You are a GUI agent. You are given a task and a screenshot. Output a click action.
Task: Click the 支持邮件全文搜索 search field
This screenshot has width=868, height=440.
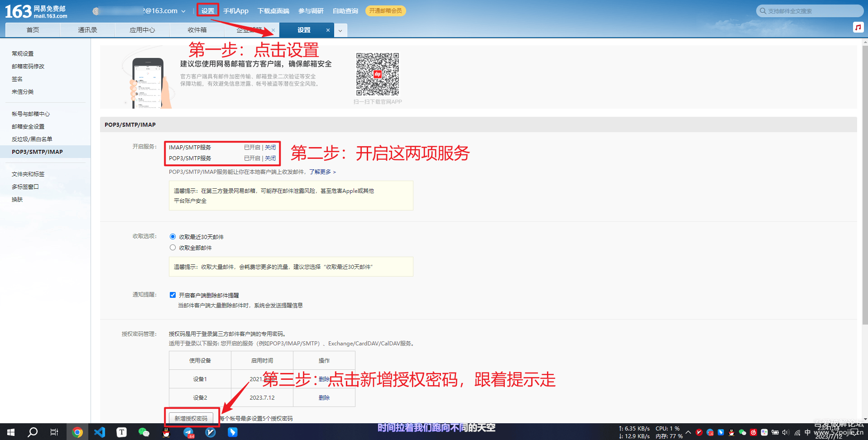(810, 11)
